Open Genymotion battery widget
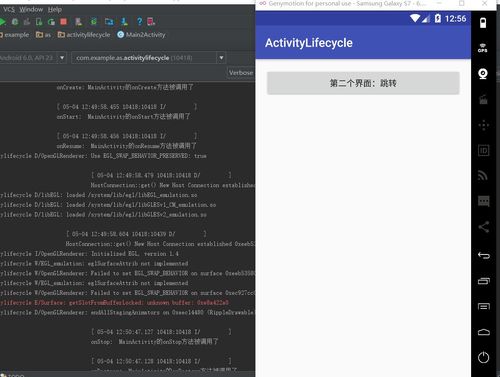This screenshot has width=500, height=377. tap(483, 23)
